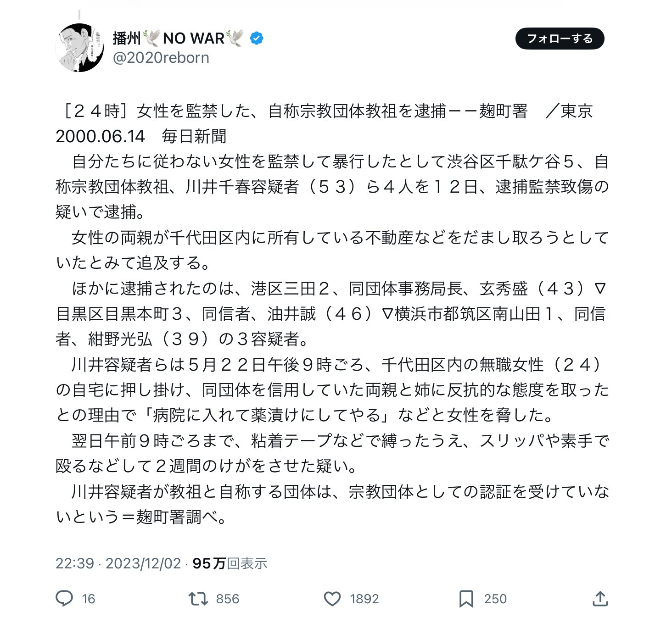The height and width of the screenshot is (623, 672).
Task: Click the フォローする follow button
Action: (560, 39)
